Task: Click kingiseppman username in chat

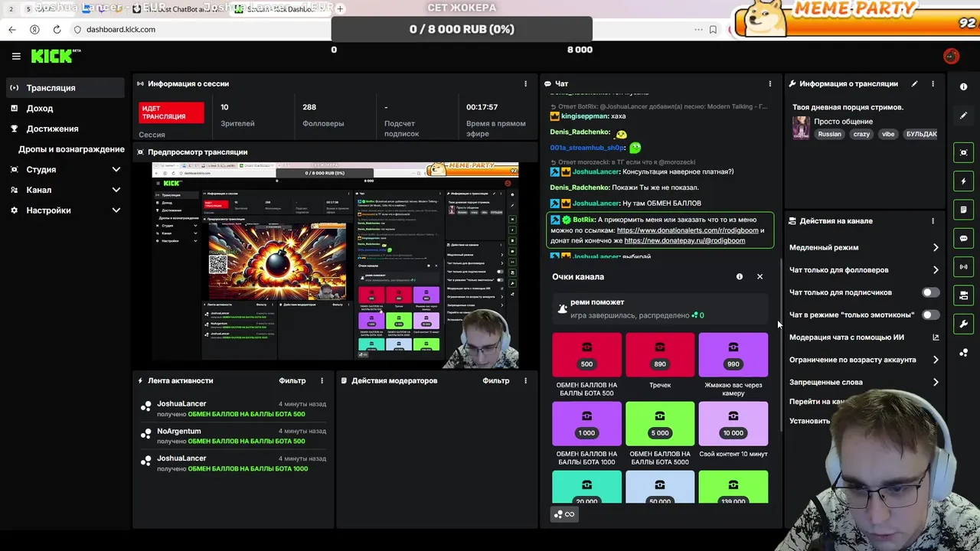Action: tap(583, 116)
